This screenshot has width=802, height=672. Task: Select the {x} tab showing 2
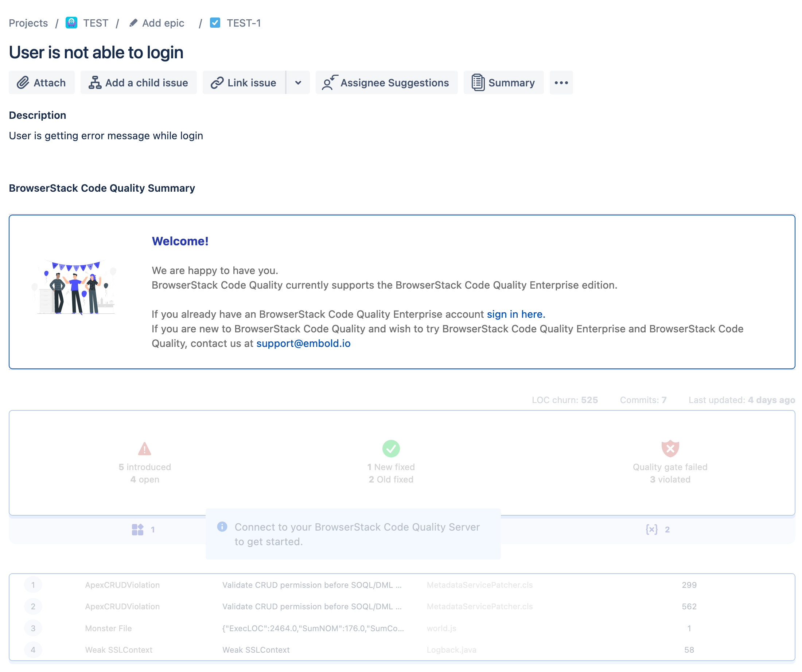(657, 529)
